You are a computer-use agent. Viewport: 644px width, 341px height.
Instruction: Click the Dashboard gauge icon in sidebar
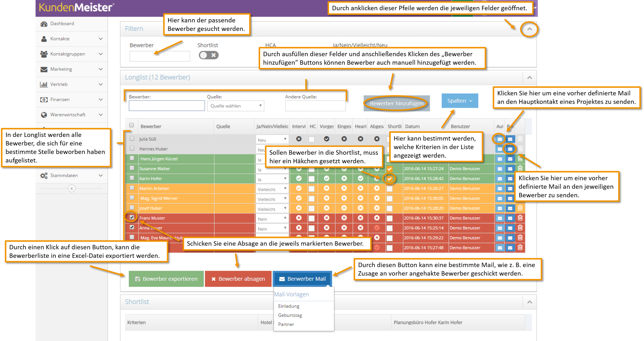(x=44, y=24)
